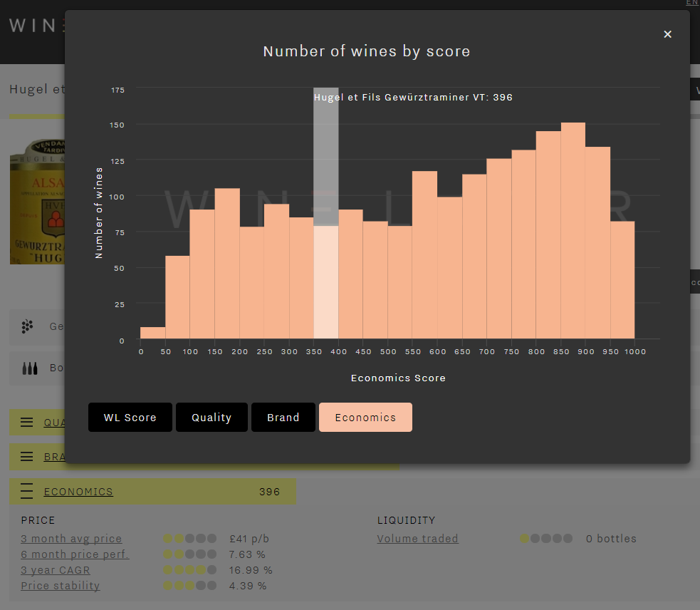Click the grape variety icon
Viewport: 700px width, 610px height.
pyautogui.click(x=27, y=326)
